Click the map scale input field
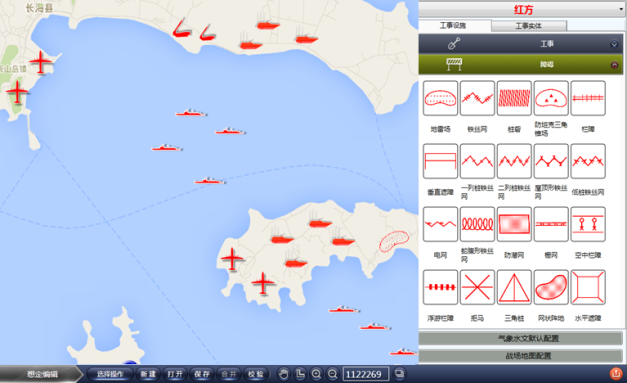The width and height of the screenshot is (627, 383). pyautogui.click(x=365, y=374)
